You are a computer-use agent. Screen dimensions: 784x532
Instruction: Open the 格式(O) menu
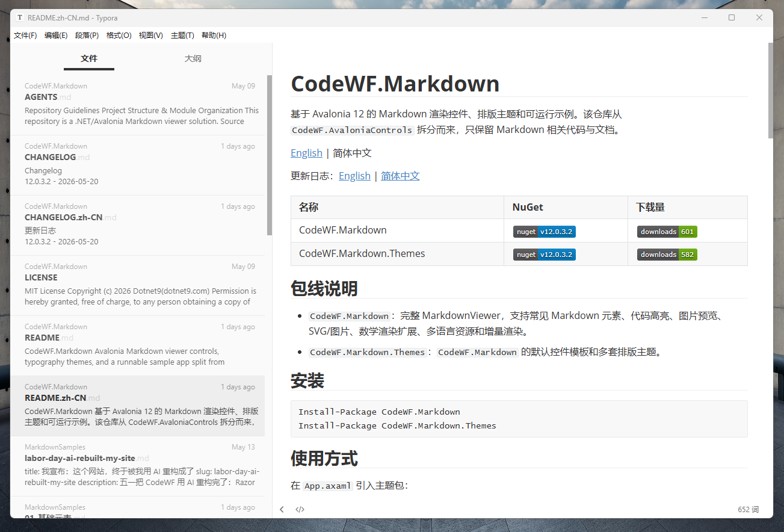point(119,36)
